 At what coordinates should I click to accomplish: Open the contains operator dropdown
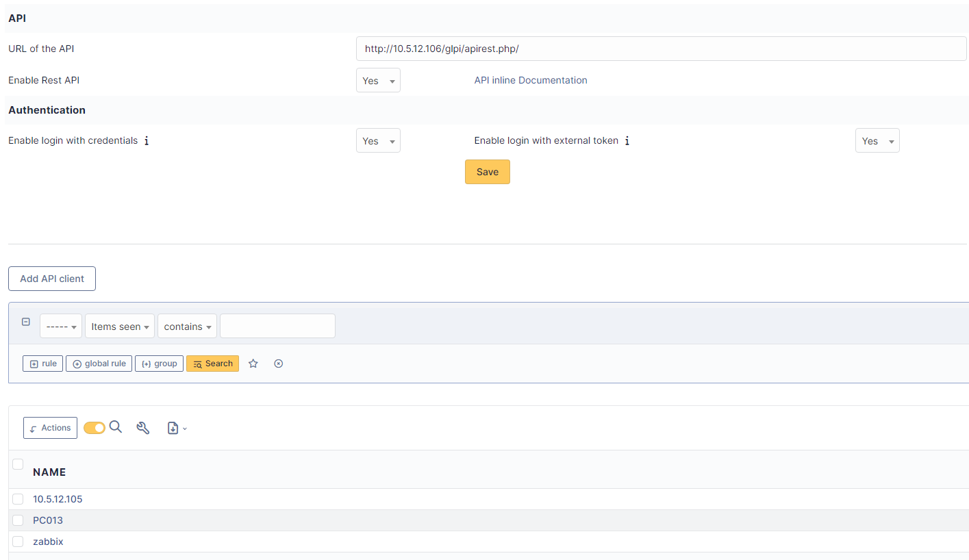[x=187, y=327]
